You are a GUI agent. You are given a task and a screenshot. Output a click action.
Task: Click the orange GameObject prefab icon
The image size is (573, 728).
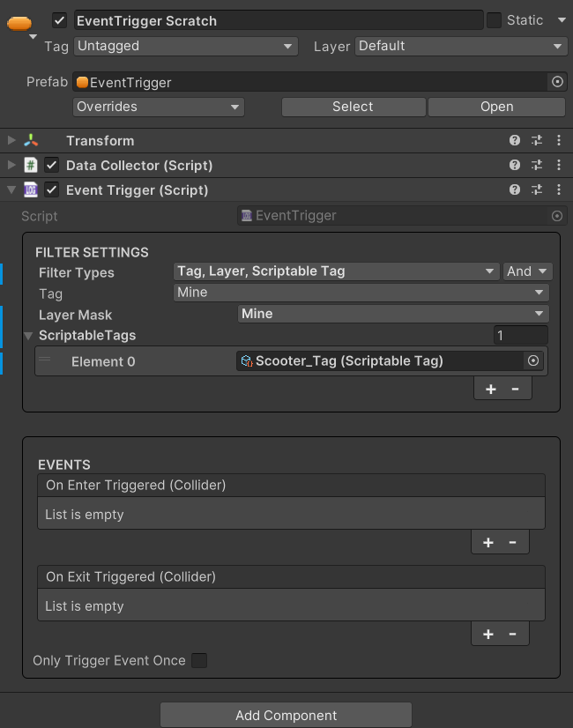click(x=19, y=23)
